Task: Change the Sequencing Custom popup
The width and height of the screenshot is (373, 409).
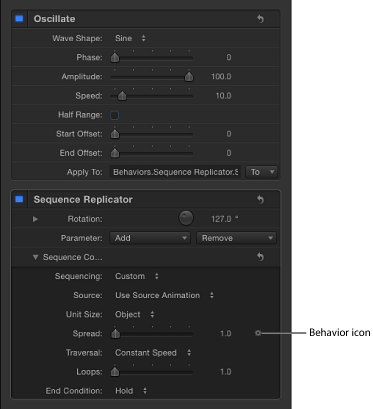Action: pyautogui.click(x=137, y=276)
